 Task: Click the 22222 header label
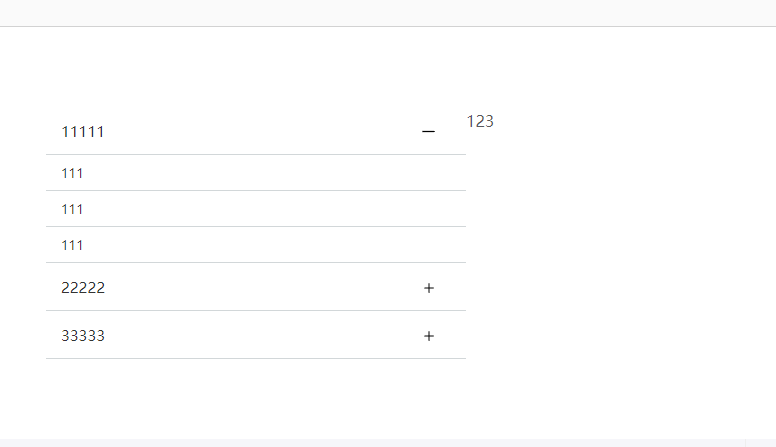point(83,288)
